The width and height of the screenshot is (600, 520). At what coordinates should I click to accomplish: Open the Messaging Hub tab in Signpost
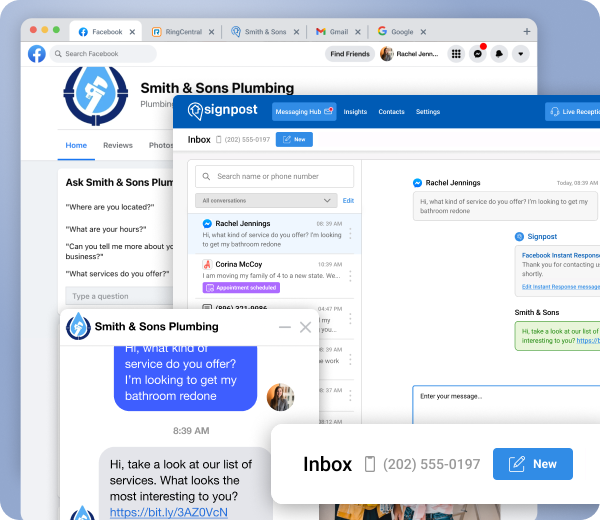[x=304, y=112]
